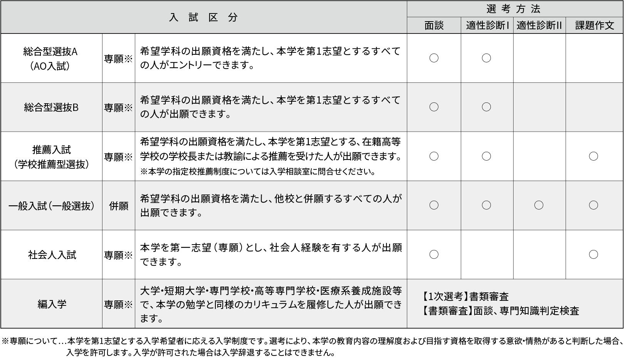
Task: Click the 課題作文 circle for 一般入試
Action: [x=593, y=205]
